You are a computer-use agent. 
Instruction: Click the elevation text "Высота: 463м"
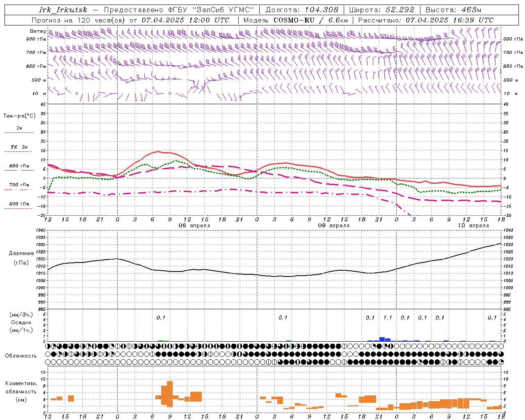pyautogui.click(x=453, y=10)
